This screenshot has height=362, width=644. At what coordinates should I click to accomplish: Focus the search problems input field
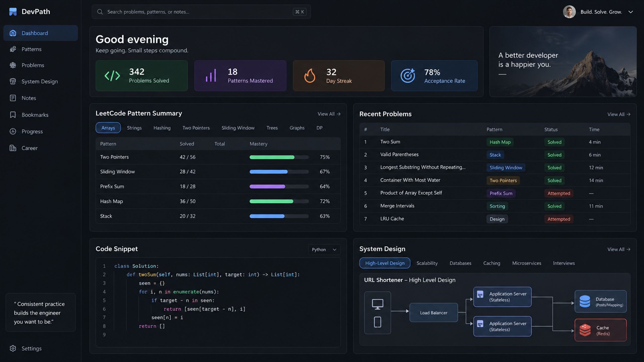[201, 12]
